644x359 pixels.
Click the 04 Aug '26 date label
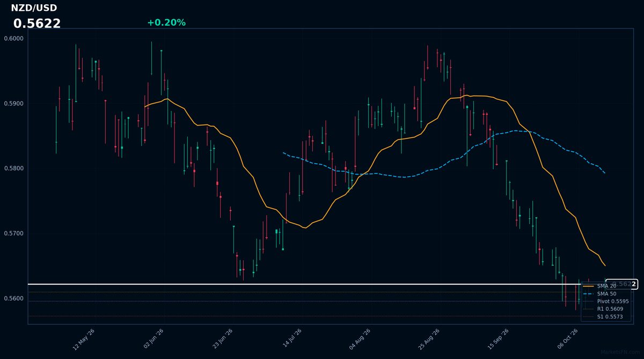coord(360,340)
